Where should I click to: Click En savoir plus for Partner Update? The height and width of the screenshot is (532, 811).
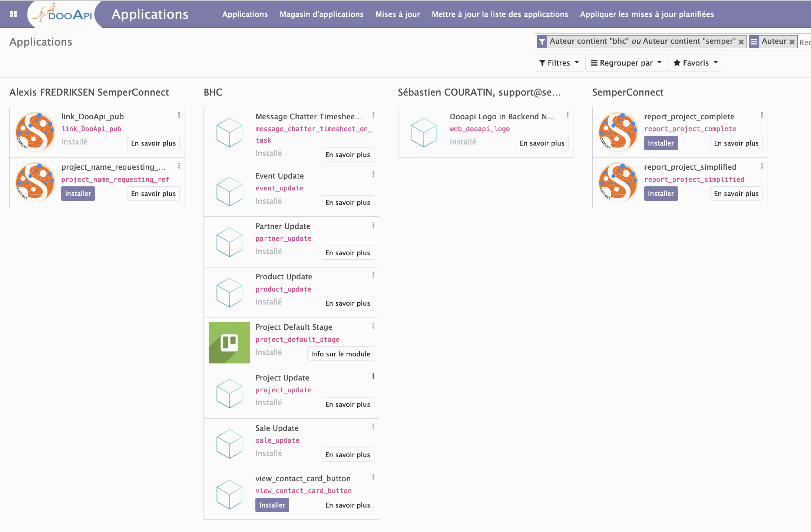348,253
